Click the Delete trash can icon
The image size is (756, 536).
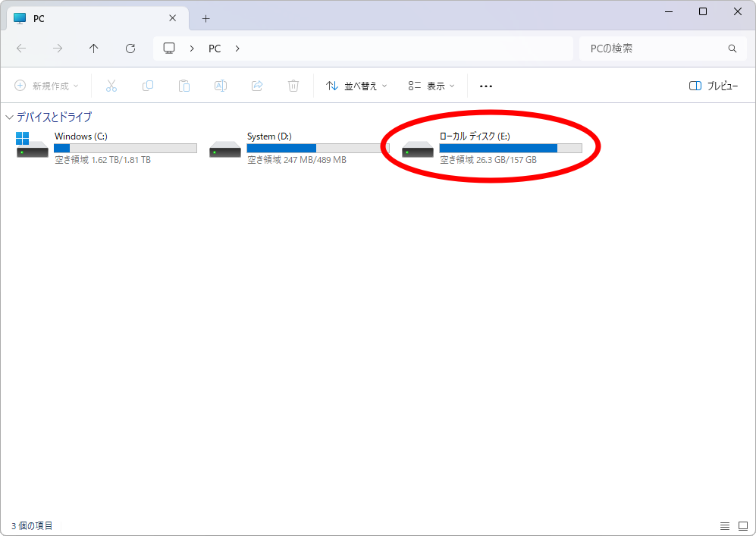(293, 86)
